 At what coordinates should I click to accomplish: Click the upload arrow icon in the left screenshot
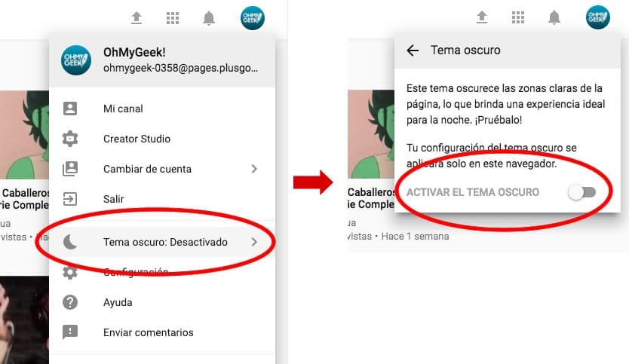point(137,17)
